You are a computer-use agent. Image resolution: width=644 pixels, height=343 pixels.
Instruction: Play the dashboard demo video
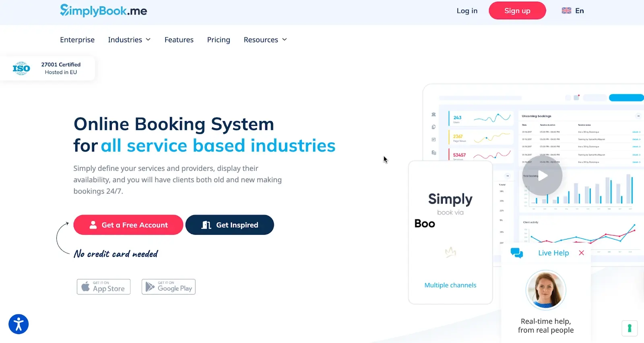click(x=542, y=176)
